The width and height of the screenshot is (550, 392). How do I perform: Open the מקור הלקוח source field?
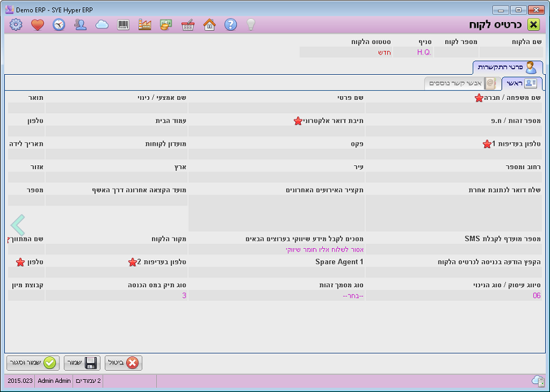[x=116, y=249]
